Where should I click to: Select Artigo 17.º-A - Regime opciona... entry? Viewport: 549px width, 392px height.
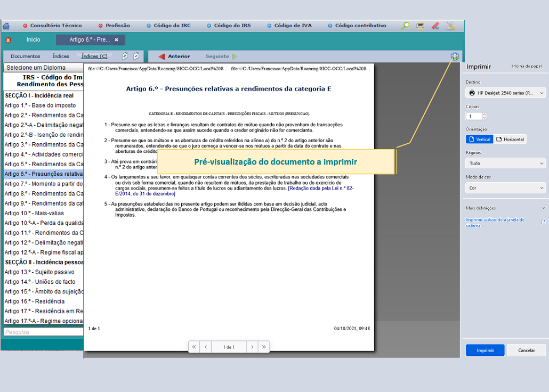pyautogui.click(x=44, y=321)
